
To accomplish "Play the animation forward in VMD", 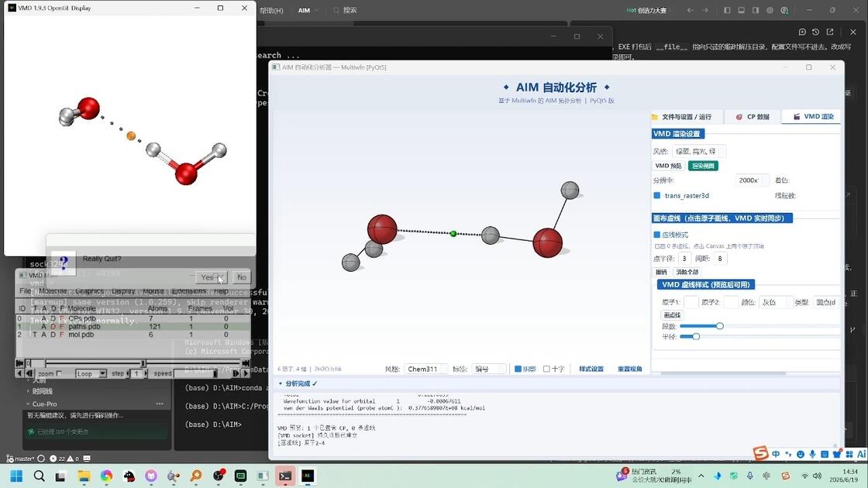I will (245, 373).
